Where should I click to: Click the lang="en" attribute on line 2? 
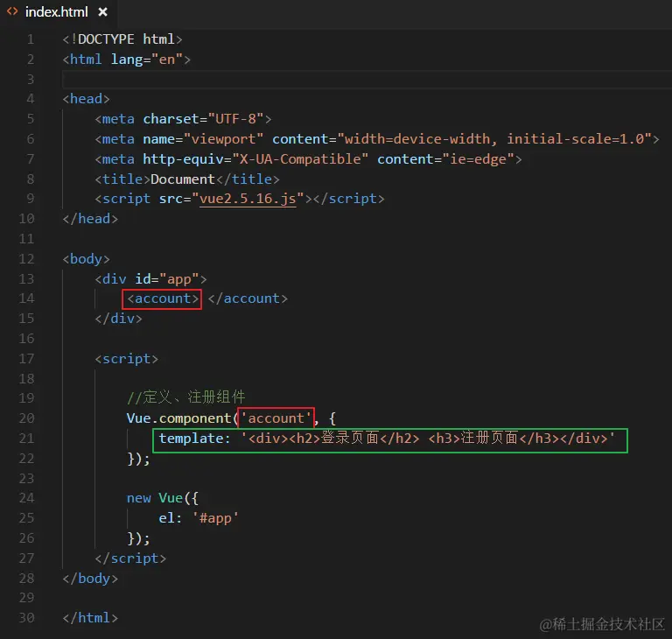click(147, 60)
